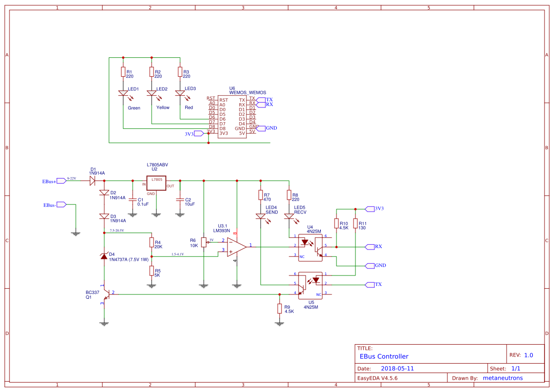Screen dimensions: 554x392
Task: Select resistor R1 in the LED section
Action: click(x=123, y=72)
